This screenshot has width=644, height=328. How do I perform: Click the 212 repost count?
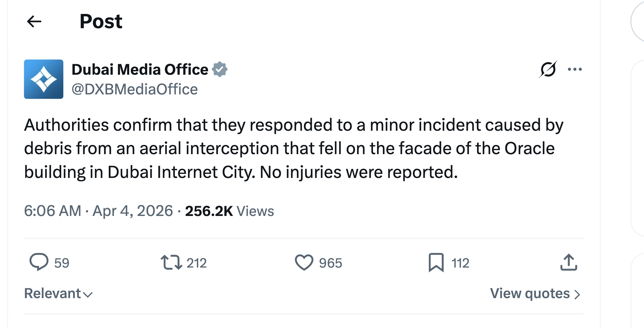point(197,263)
